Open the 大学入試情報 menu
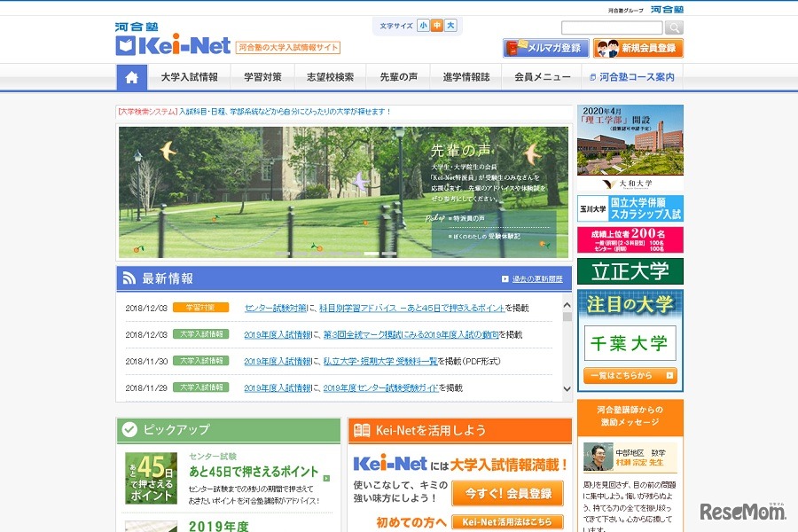Viewport: 798px width, 532px height. pyautogui.click(x=190, y=77)
